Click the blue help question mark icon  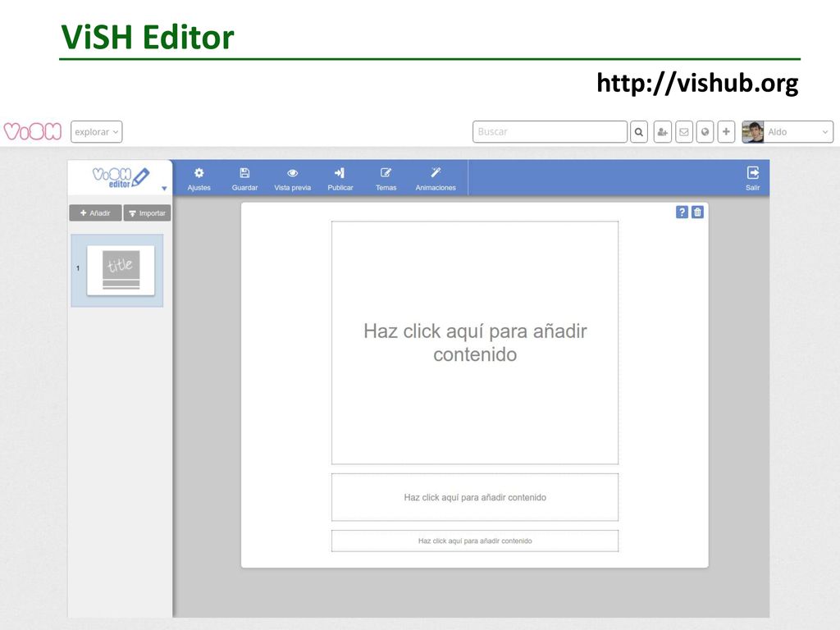pos(682,212)
